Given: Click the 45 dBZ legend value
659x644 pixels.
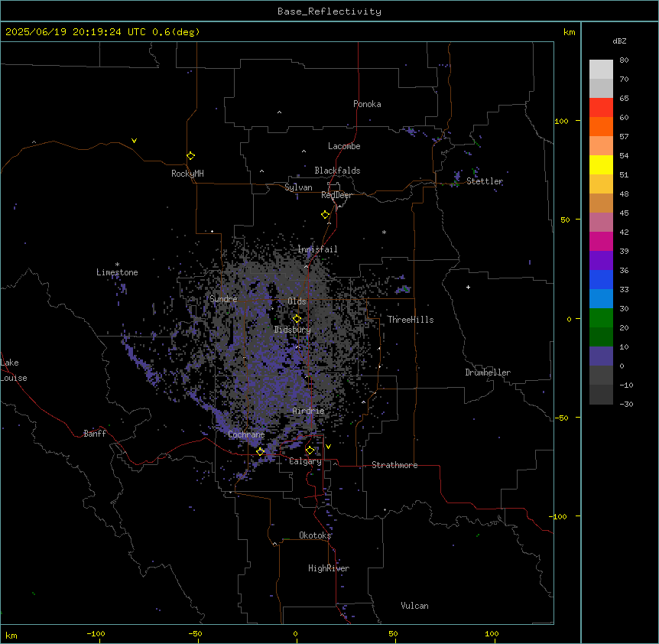Looking at the screenshot, I should pyautogui.click(x=624, y=213).
